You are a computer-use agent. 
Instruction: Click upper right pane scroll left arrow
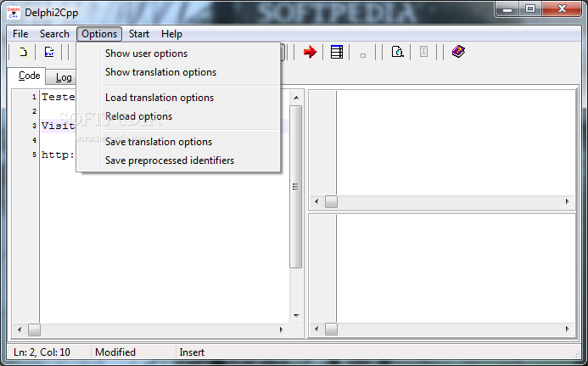(x=316, y=201)
